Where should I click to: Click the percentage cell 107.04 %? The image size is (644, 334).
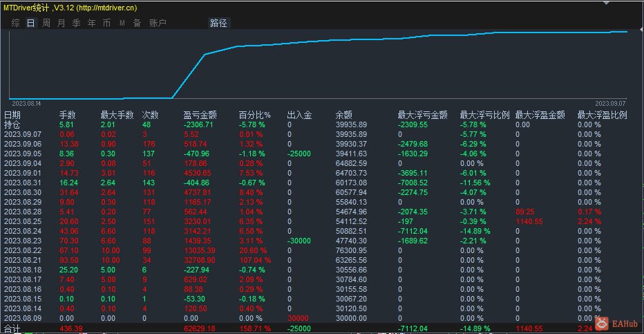[x=255, y=260]
